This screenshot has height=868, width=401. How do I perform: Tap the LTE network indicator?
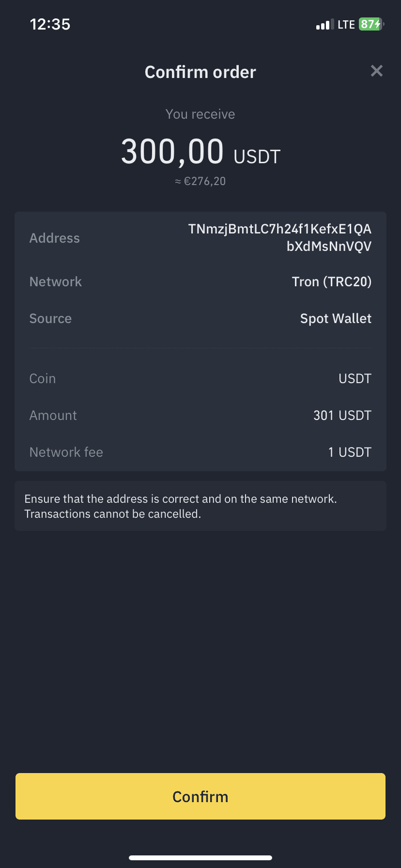point(346,25)
